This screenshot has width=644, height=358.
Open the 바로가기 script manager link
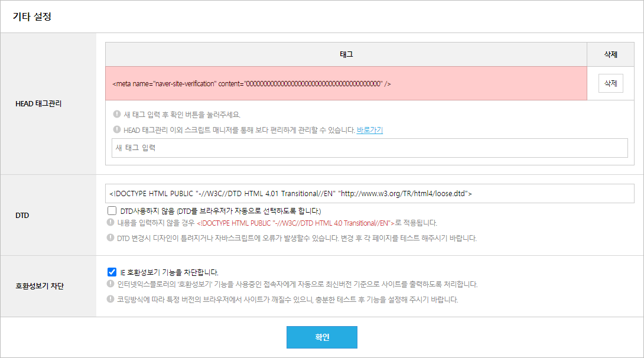click(370, 130)
